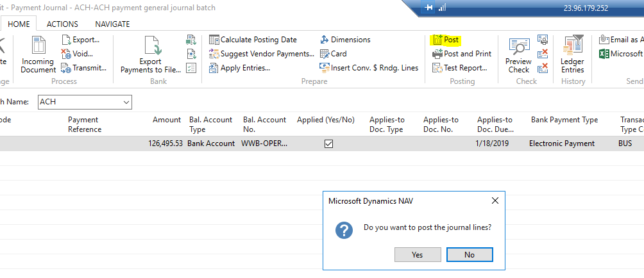
Task: Click the highlighted Post action
Action: tap(446, 40)
